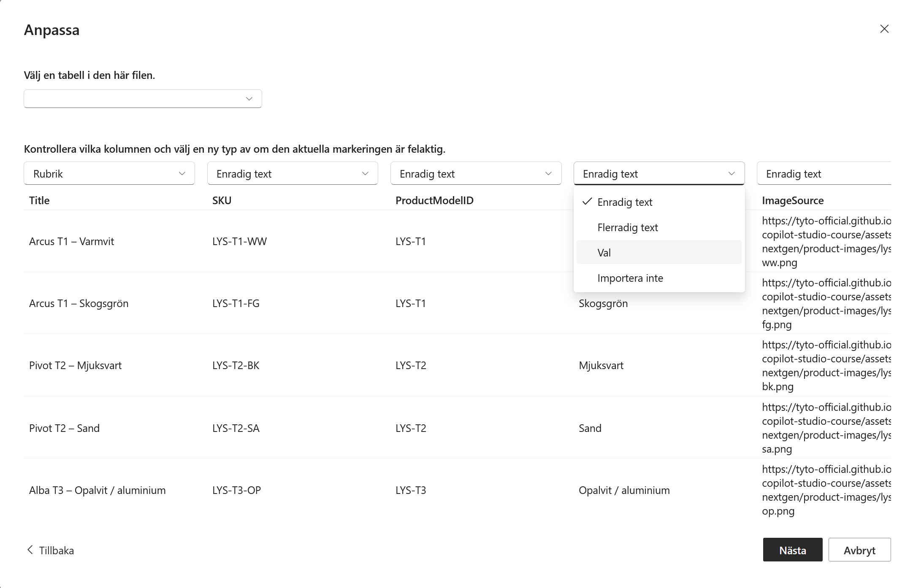Click the ProductModelID column header
The width and height of the screenshot is (913, 588).
pyautogui.click(x=434, y=200)
